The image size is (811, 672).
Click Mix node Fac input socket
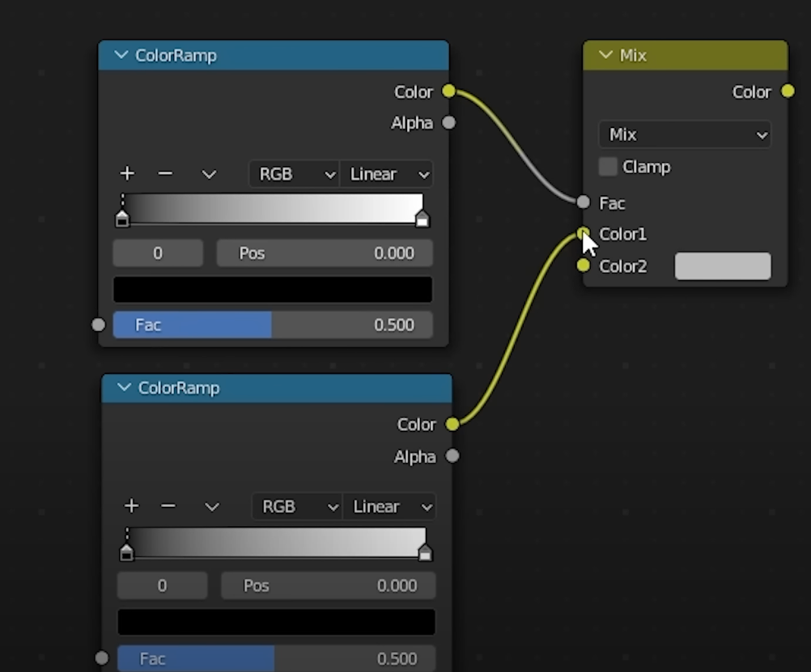[583, 202]
